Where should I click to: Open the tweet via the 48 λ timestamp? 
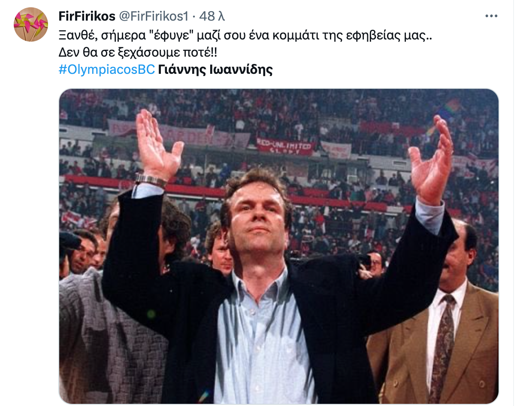coord(212,16)
